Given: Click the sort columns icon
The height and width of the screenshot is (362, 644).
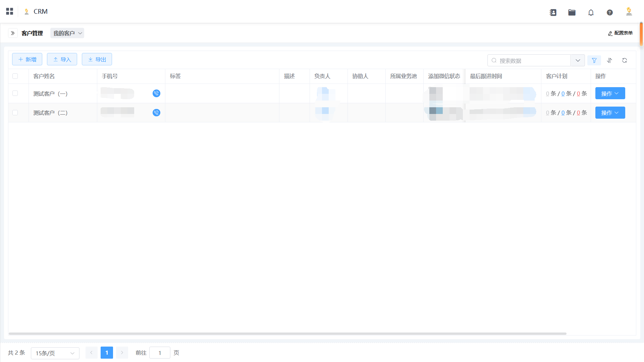Looking at the screenshot, I should 609,60.
